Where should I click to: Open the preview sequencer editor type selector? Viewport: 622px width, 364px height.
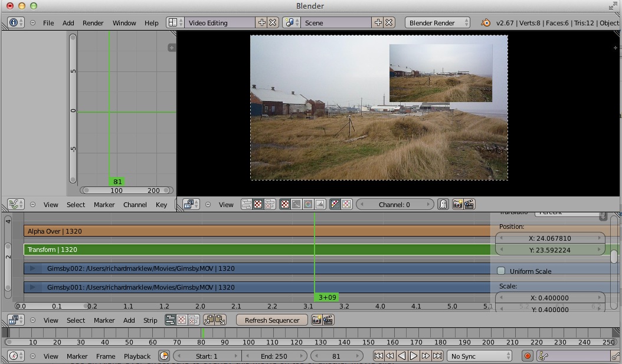191,205
